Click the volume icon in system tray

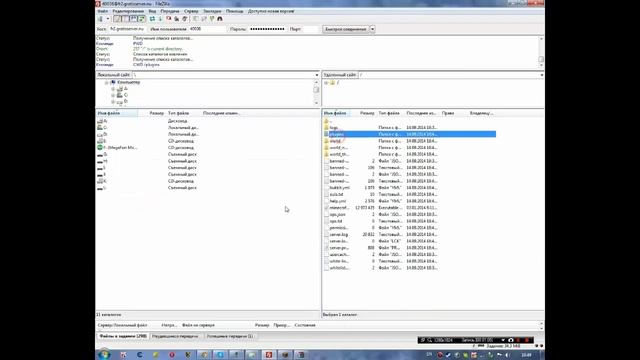pyautogui.click(x=507, y=355)
